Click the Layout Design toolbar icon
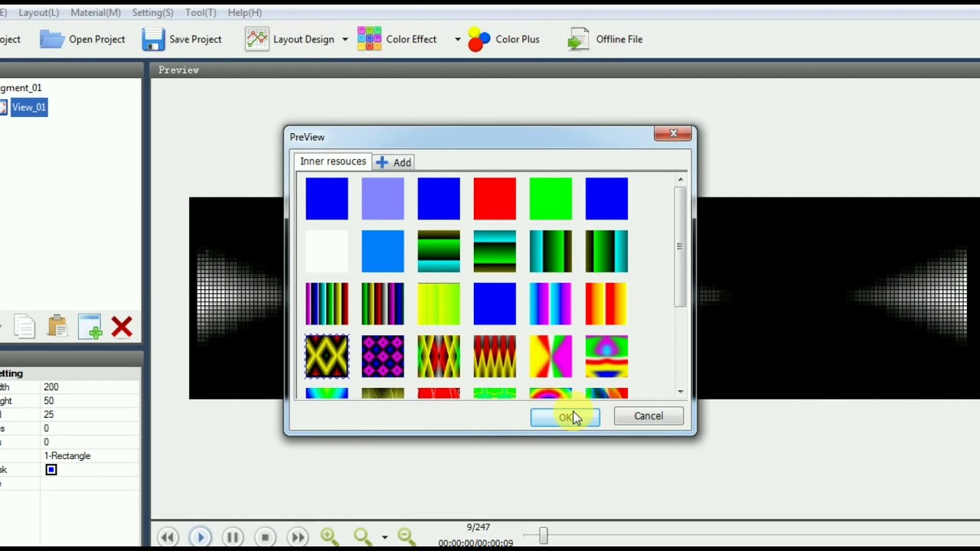 pyautogui.click(x=256, y=39)
